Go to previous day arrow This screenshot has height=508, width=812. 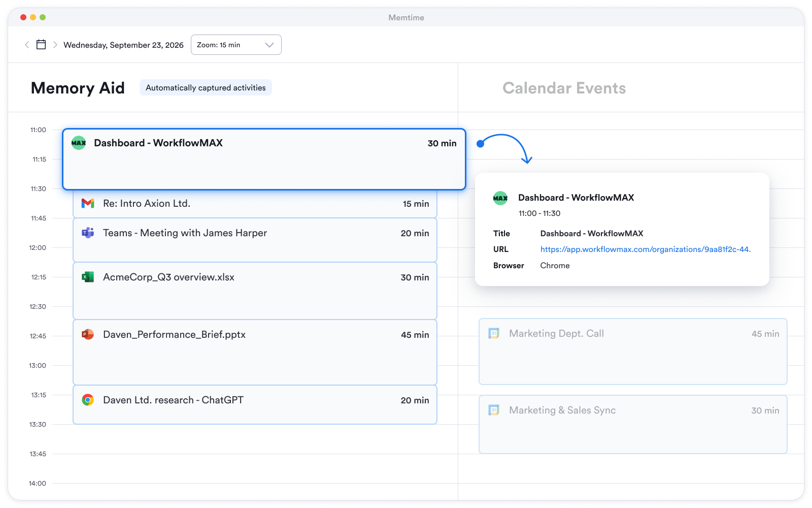pyautogui.click(x=27, y=45)
